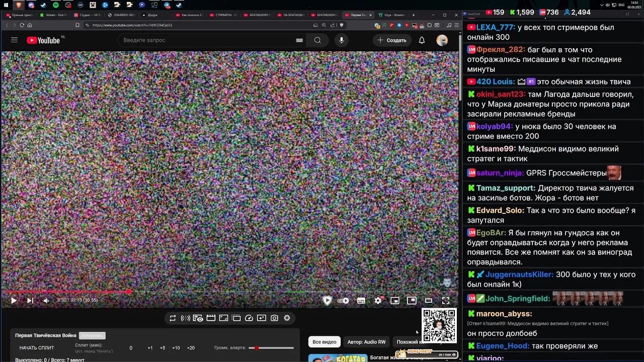
Task: Select the Все видео chip
Action: [325, 342]
